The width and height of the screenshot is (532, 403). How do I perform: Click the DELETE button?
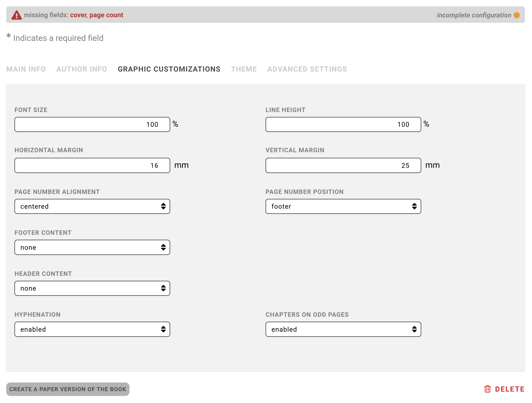pos(510,389)
